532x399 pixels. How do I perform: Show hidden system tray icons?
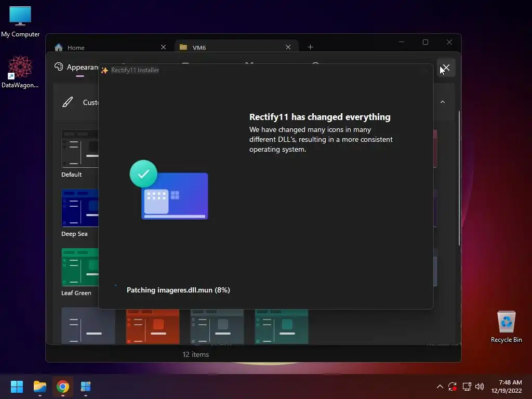440,387
